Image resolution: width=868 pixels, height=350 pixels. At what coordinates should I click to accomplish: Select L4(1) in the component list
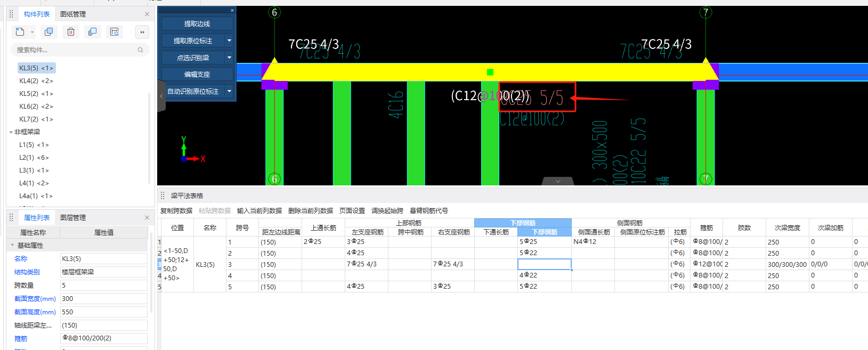pos(34,183)
